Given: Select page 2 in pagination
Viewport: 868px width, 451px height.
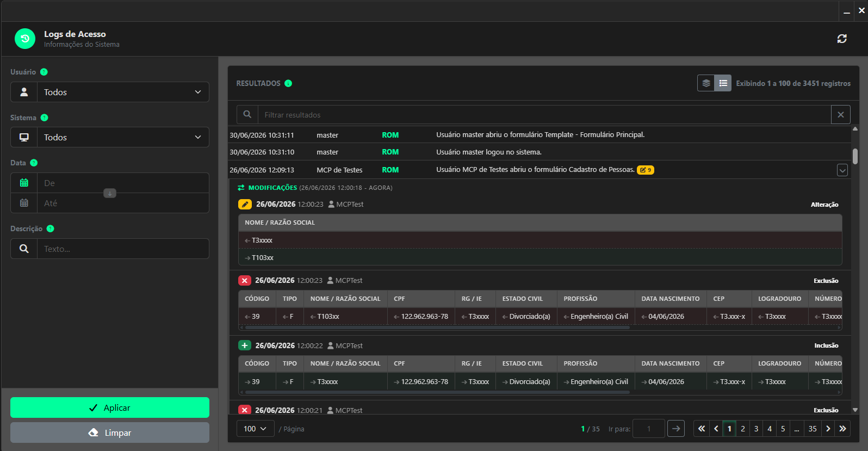Looking at the screenshot, I should pos(743,429).
